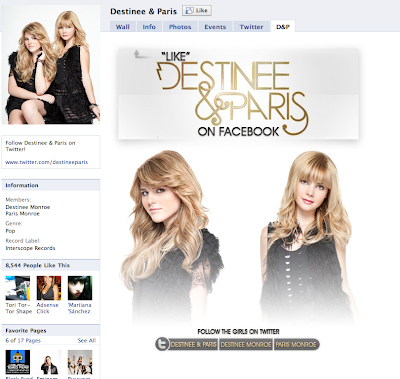
Task: Go to the Photos tab
Action: coord(180,27)
